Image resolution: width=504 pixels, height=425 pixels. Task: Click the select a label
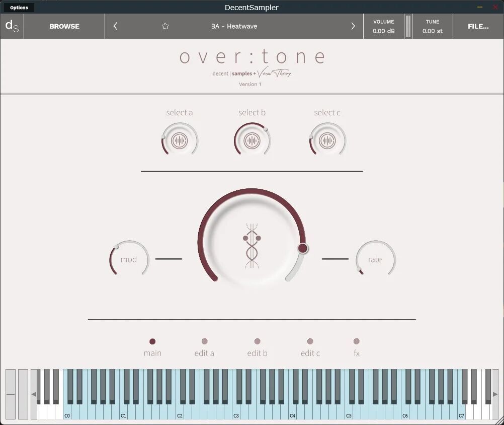[180, 112]
